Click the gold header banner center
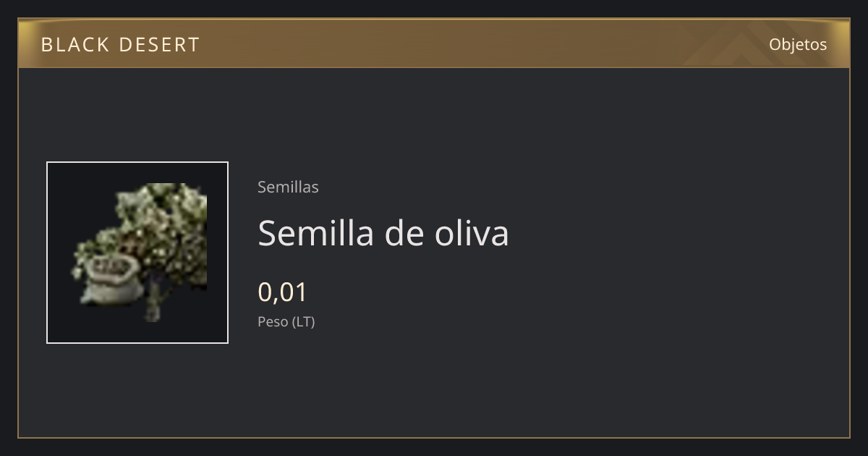This screenshot has width=868, height=456. 434,43
